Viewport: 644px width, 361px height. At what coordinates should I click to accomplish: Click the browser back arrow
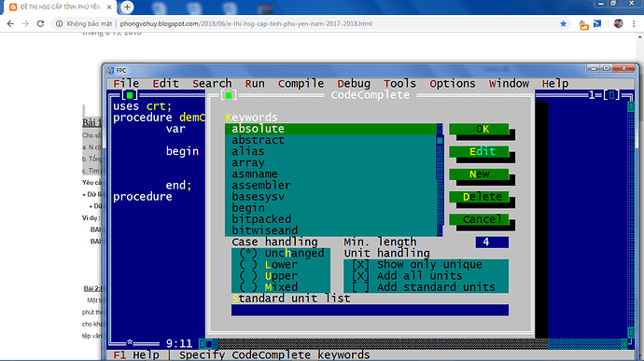point(10,24)
